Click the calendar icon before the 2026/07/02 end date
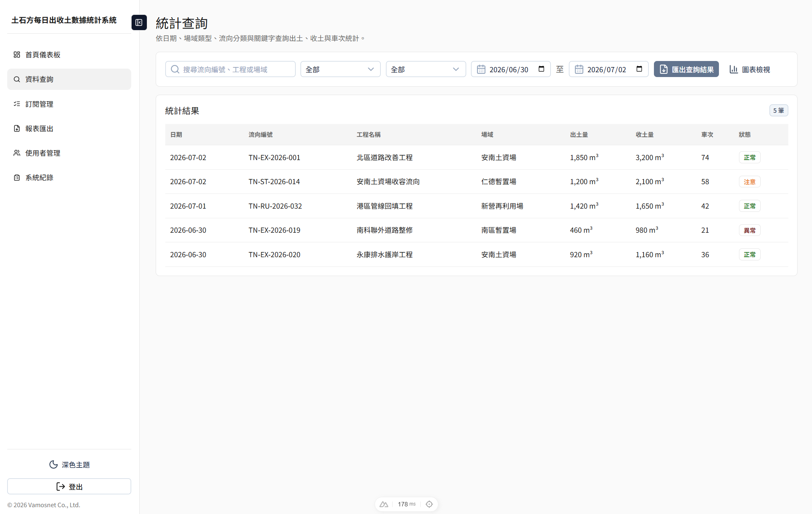Image resolution: width=812 pixels, height=514 pixels. pos(579,69)
